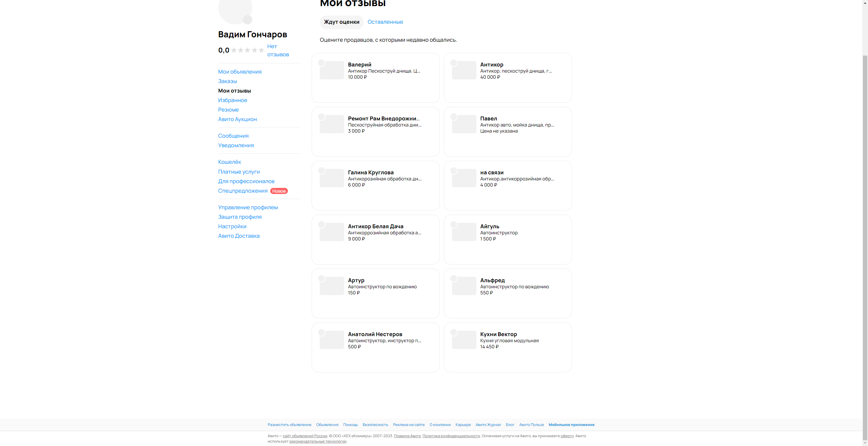The height and width of the screenshot is (446, 868).
Task: Click the rating stars under Вадим Гончаров
Action: click(248, 50)
